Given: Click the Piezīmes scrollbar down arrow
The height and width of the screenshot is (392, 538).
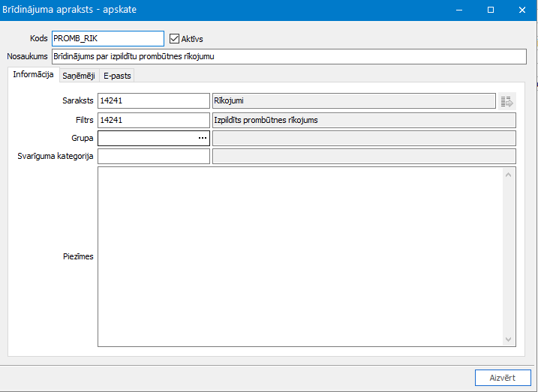Looking at the screenshot, I should point(509,339).
